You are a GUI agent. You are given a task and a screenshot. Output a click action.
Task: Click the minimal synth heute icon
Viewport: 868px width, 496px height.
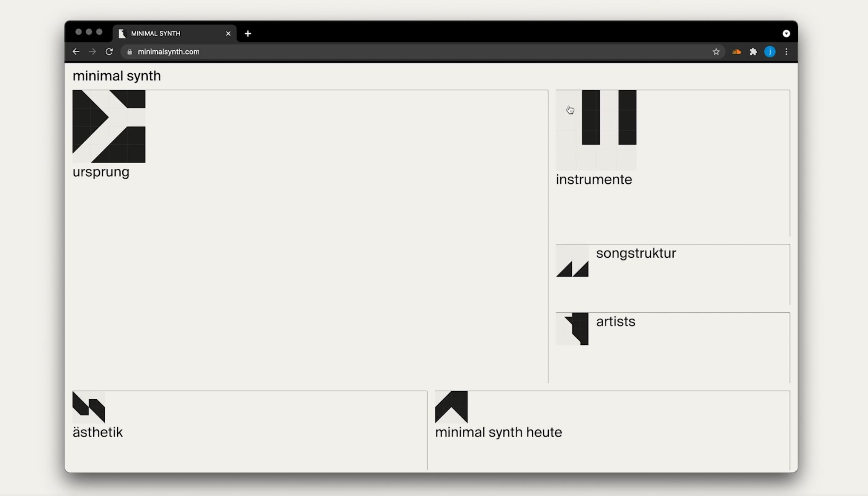click(451, 407)
